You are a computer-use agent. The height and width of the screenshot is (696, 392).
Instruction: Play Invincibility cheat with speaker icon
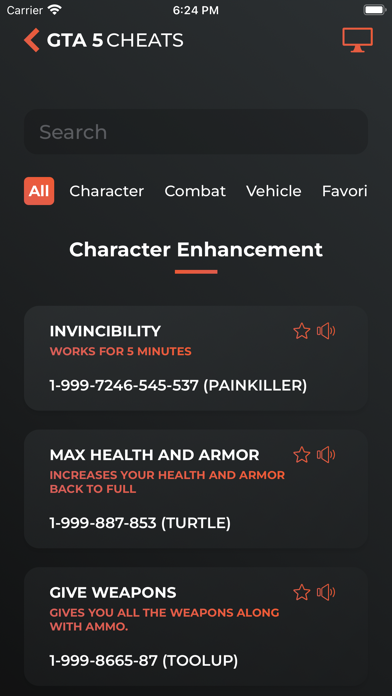[326, 331]
